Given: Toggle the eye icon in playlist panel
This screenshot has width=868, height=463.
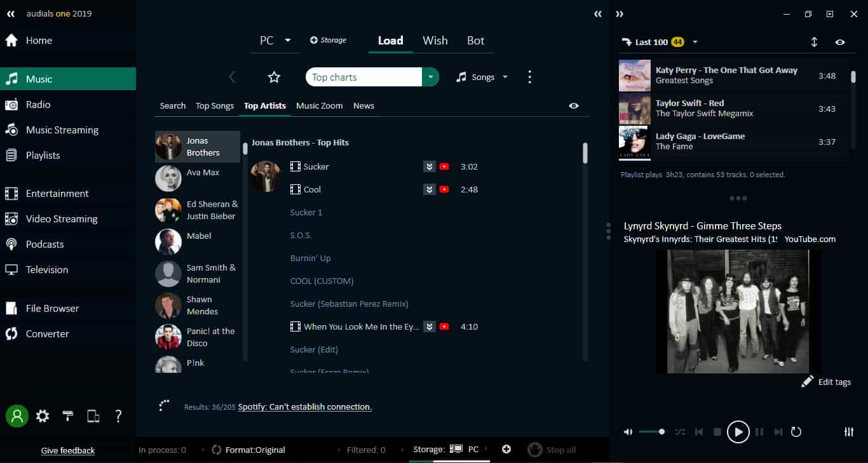Looking at the screenshot, I should tap(840, 42).
